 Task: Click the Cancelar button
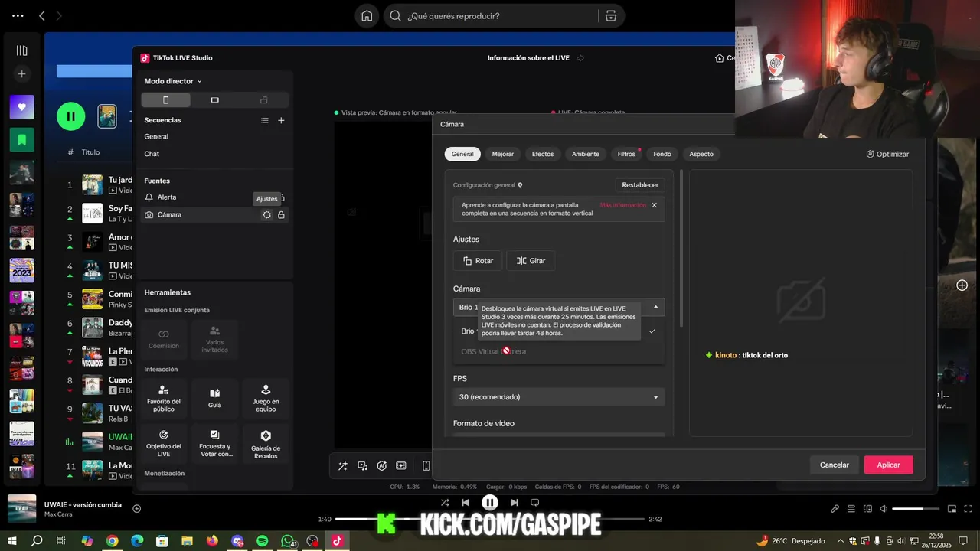[835, 465]
